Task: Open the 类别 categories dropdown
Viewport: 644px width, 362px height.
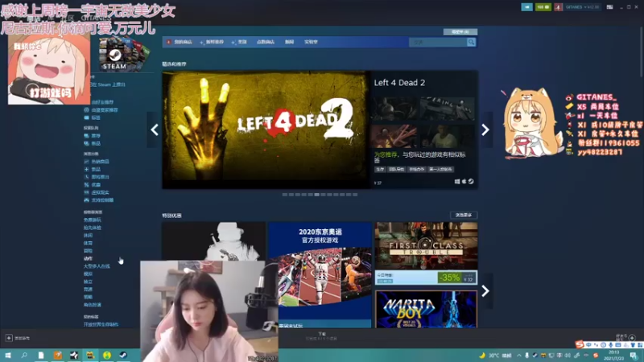Action: point(239,42)
